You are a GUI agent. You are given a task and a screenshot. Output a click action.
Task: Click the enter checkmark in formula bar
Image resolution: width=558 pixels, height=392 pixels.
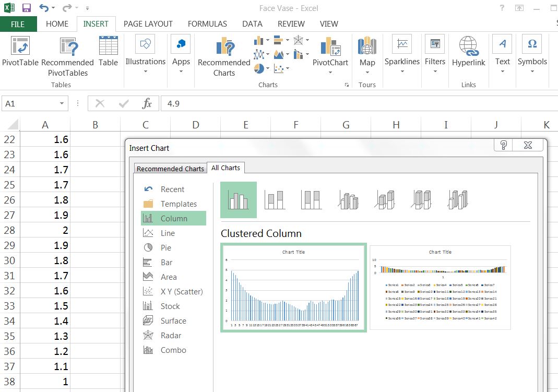(x=124, y=103)
